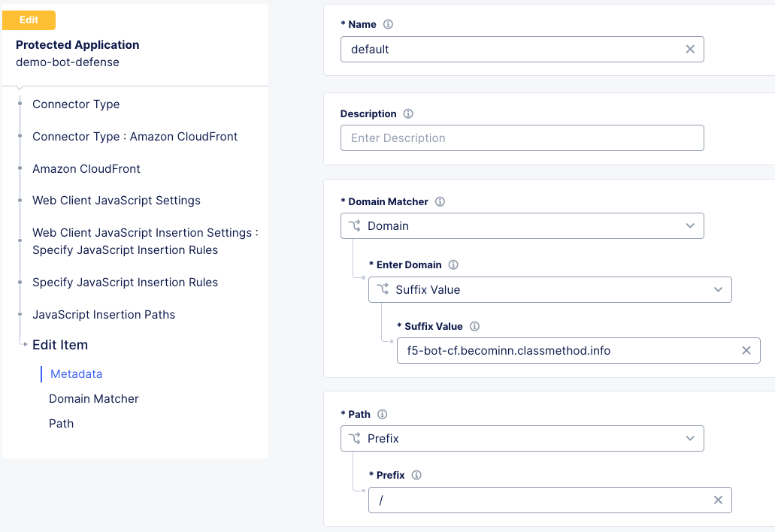Viewport: 775px width, 532px height.
Task: Click inside the Enter Description field
Action: (x=522, y=138)
